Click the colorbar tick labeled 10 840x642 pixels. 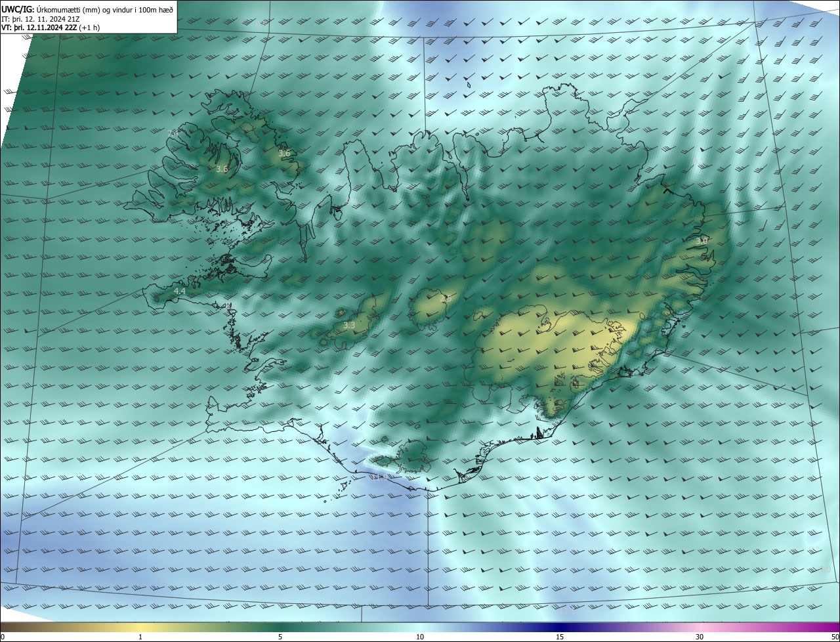pyautogui.click(x=420, y=637)
